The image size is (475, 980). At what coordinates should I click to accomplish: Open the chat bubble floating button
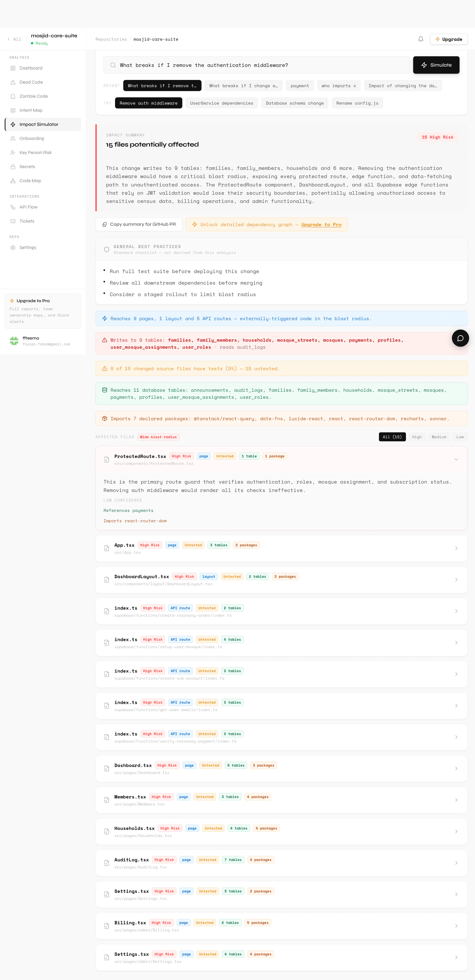point(460,338)
